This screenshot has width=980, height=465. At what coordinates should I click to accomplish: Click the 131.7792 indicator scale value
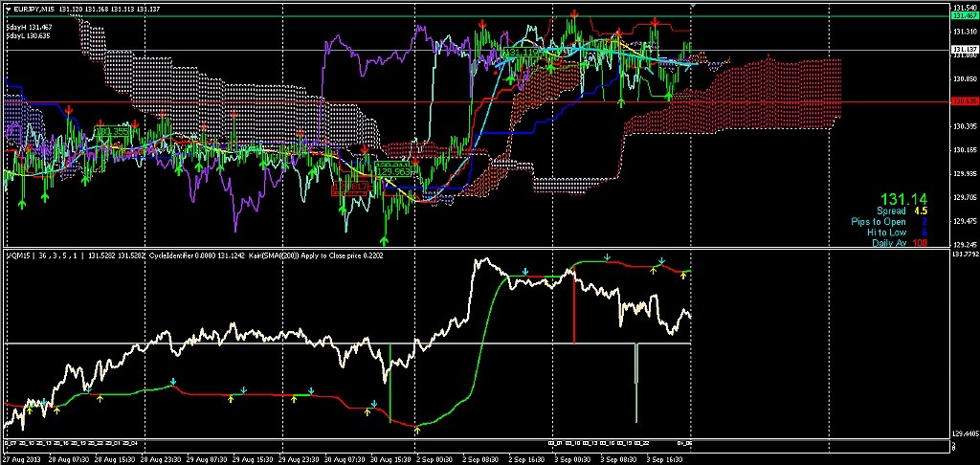click(965, 255)
